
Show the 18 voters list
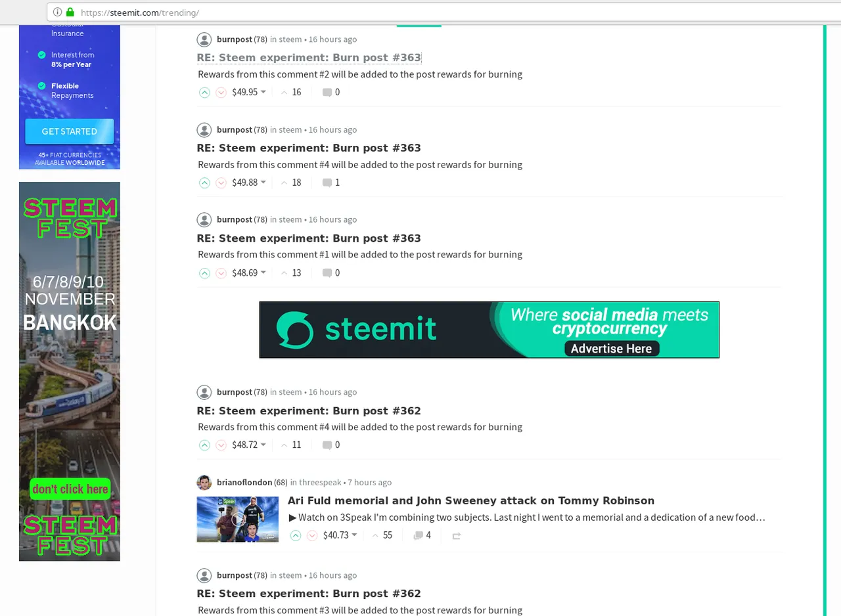coord(291,183)
